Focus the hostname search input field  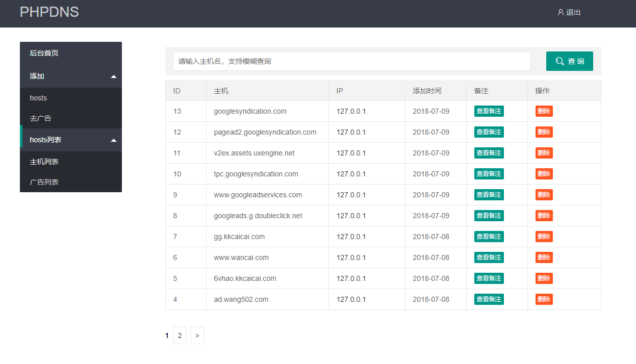tap(352, 61)
